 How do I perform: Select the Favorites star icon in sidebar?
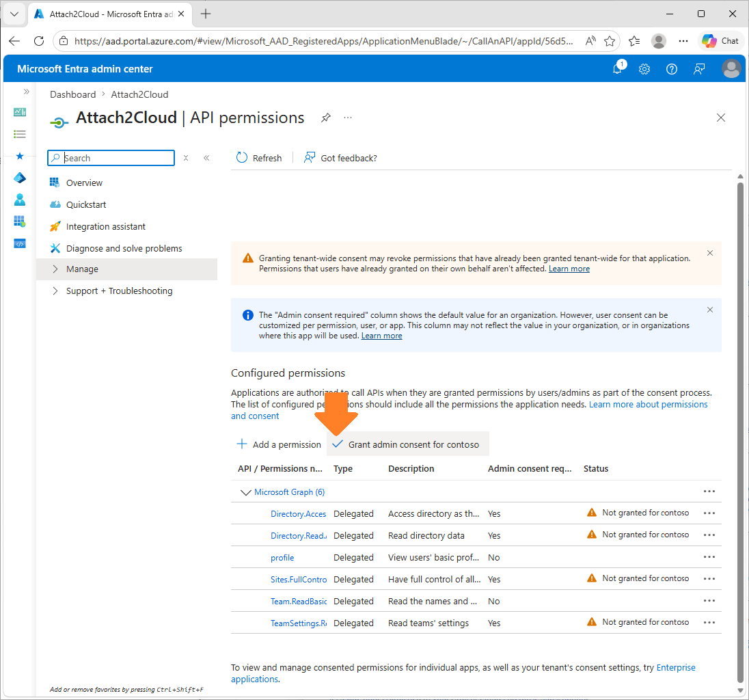(19, 156)
